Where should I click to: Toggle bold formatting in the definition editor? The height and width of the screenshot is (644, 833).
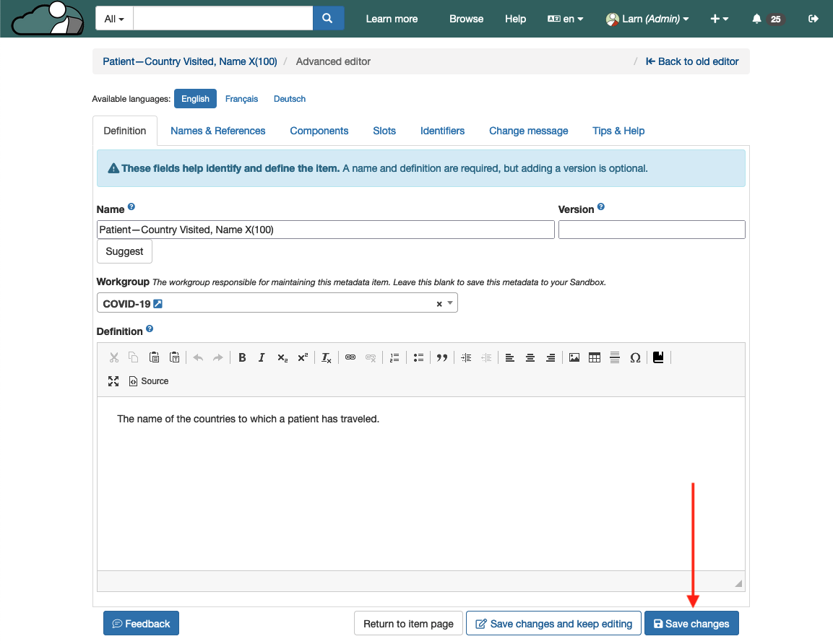pyautogui.click(x=242, y=357)
